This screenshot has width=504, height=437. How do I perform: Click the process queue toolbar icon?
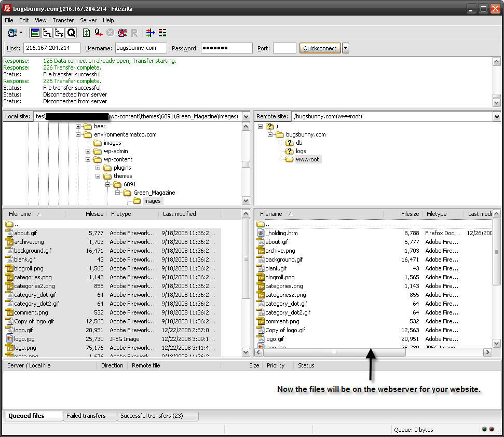click(x=98, y=33)
